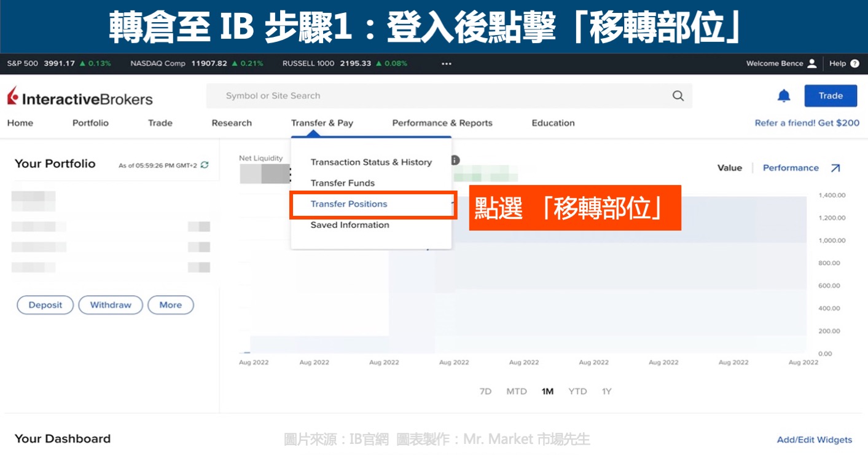Click the Symbol or Site Search field
Image resolution: width=868 pixels, height=455 pixels.
pyautogui.click(x=449, y=96)
